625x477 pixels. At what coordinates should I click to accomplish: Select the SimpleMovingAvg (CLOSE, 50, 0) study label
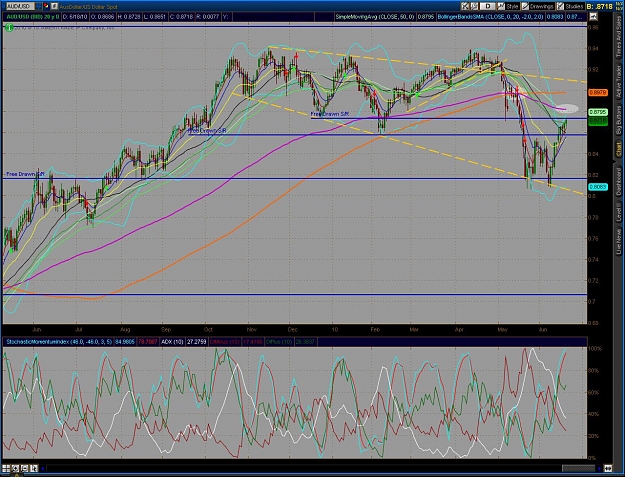coord(375,17)
